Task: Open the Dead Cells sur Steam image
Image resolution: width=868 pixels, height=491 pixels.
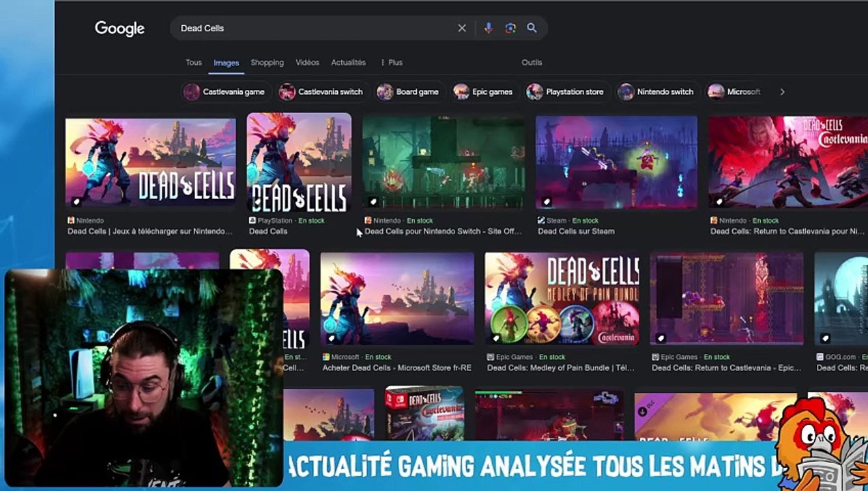Action: pos(616,162)
